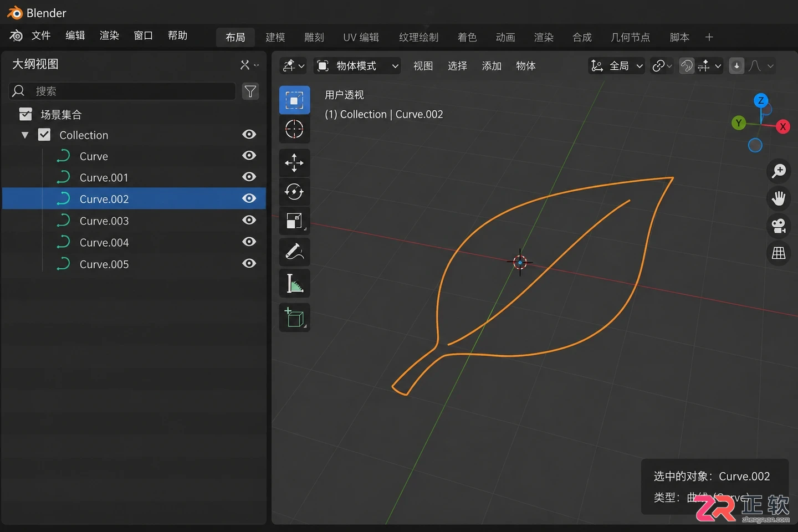
Task: Open the editor type dropdown in viewport
Action: click(294, 66)
